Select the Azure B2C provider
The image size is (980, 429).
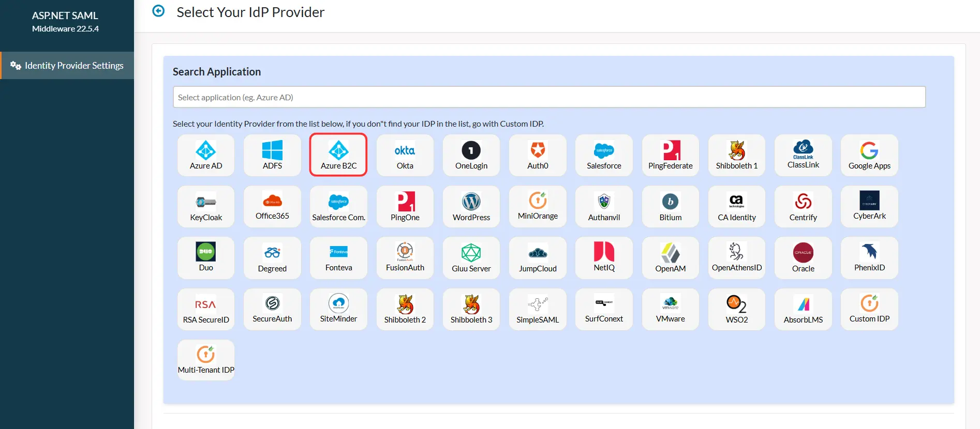coord(338,155)
